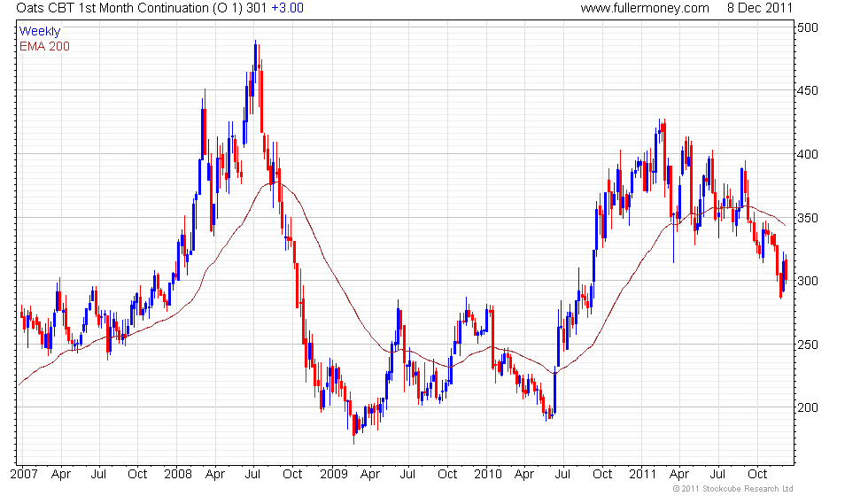The width and height of the screenshot is (868, 496).
Task: Click the 'www.fullermoney.com' site text
Action: click(x=645, y=8)
